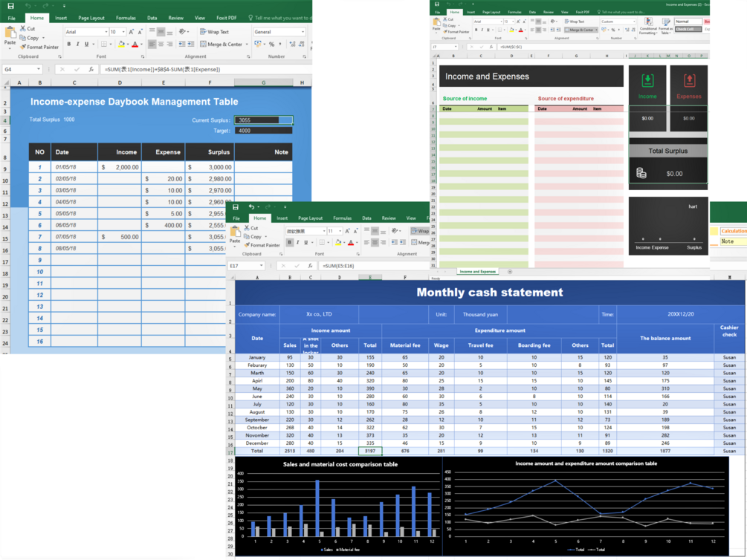747x560 pixels.
Task: Open Page Layout tab in Daybook window
Action: point(91,18)
